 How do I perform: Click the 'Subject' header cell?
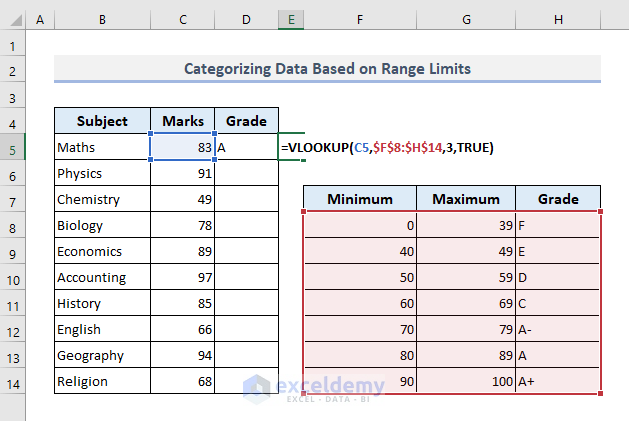(x=102, y=121)
